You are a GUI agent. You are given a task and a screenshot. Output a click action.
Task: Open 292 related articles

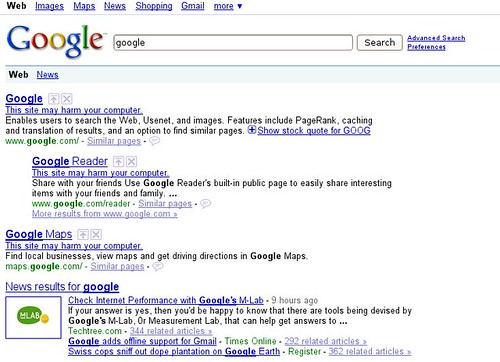[x=325, y=341]
